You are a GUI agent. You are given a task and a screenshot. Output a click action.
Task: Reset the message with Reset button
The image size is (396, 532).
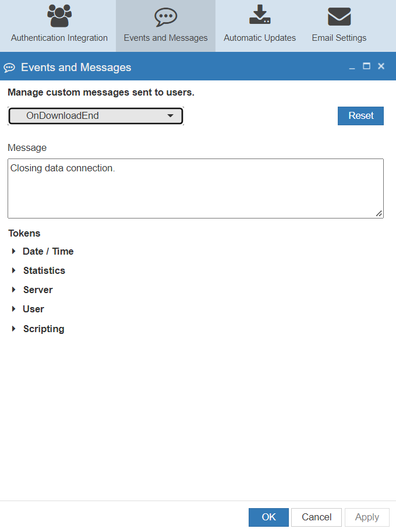(x=360, y=116)
